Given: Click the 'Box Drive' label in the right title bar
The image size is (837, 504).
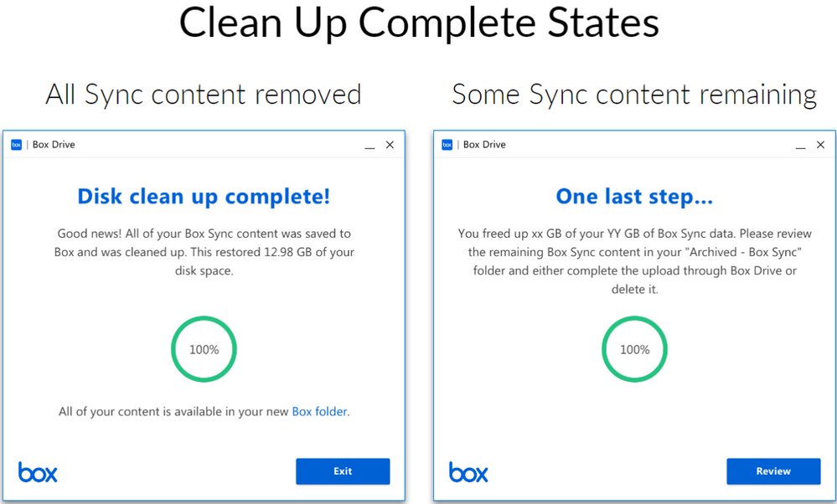Looking at the screenshot, I should point(483,144).
